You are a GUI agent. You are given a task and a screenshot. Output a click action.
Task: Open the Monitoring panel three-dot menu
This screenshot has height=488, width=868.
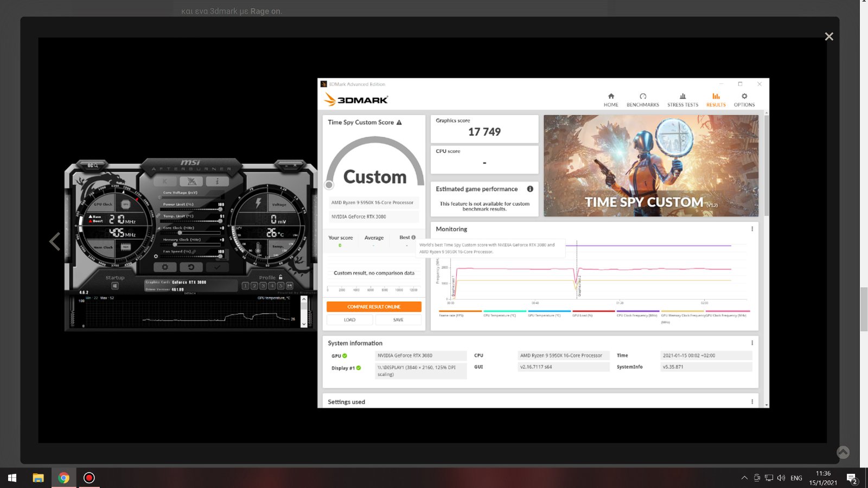752,229
